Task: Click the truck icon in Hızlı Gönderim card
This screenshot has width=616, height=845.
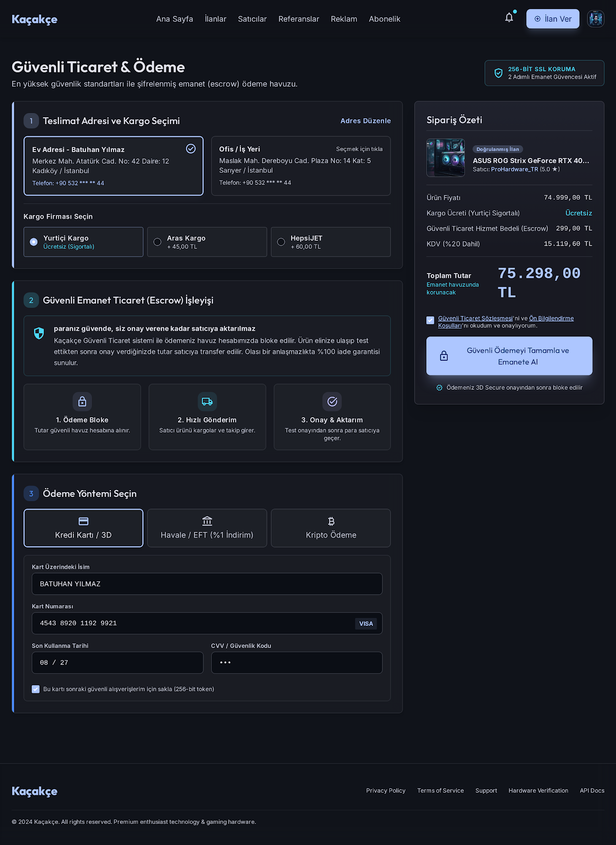Action: [207, 401]
